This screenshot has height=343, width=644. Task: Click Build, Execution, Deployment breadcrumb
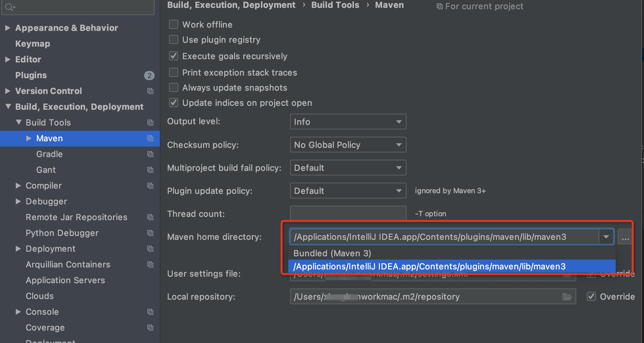[x=231, y=5]
